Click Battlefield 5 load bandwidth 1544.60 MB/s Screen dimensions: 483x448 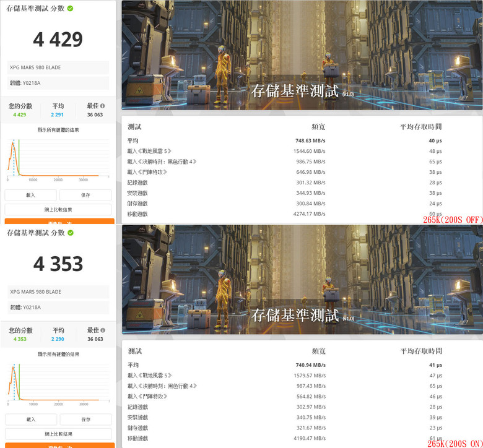point(309,151)
